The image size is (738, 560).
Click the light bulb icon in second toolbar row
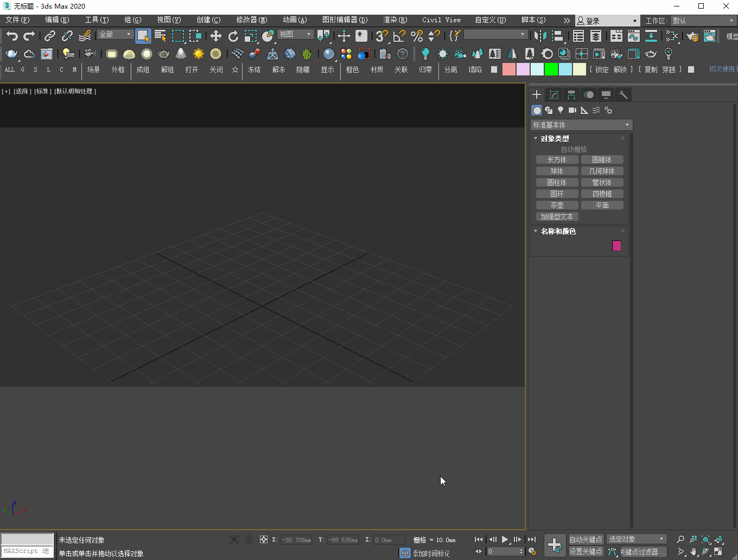point(425,54)
